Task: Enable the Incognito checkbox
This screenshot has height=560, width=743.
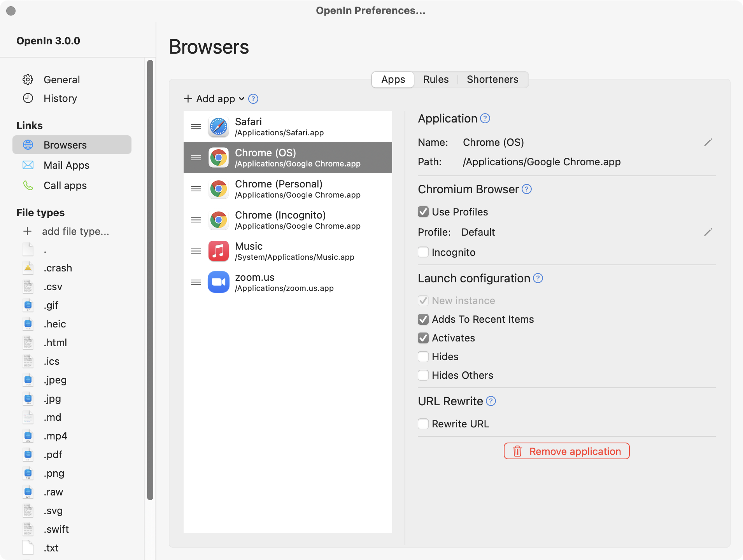Action: (423, 252)
